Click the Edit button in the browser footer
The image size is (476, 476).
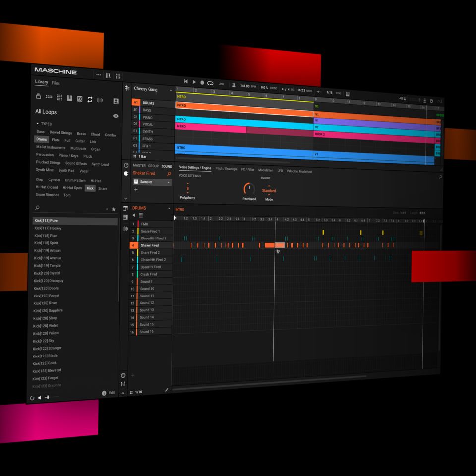(112, 393)
